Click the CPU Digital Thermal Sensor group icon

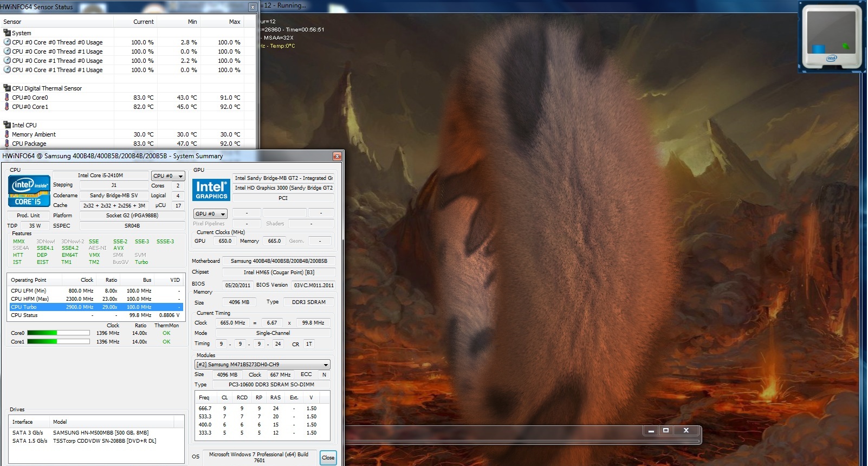7,88
